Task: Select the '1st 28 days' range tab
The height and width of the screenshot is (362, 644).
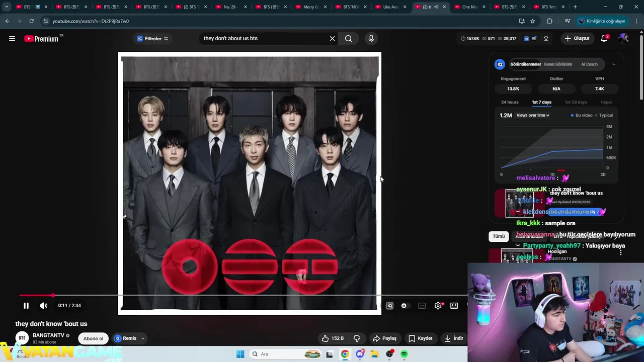Action: [x=576, y=102]
